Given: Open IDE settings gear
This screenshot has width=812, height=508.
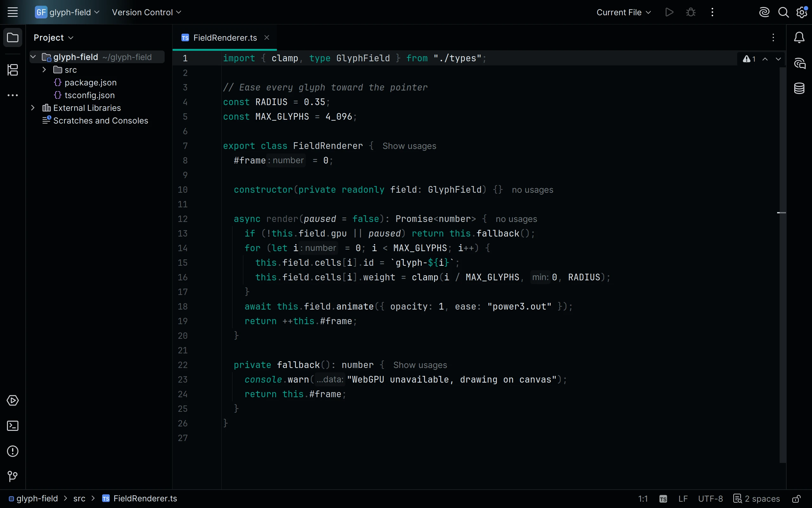Looking at the screenshot, I should (802, 12).
